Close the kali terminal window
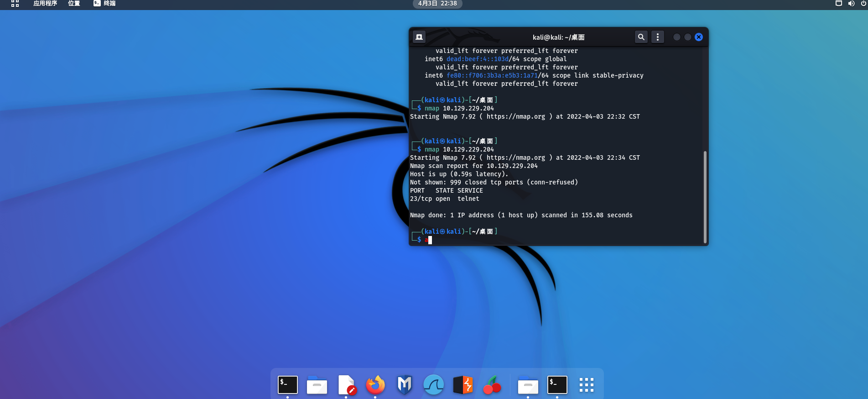The width and height of the screenshot is (868, 399). 699,37
